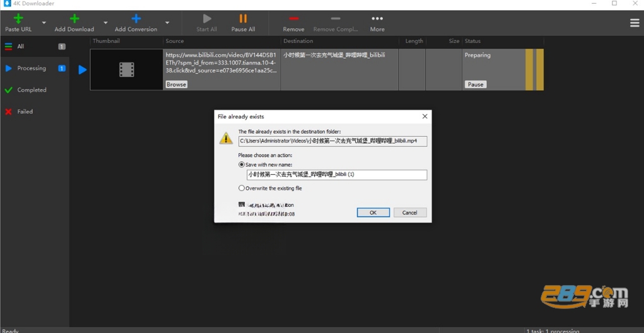This screenshot has width=644, height=333.
Task: Click the All filter count badge
Action: tap(62, 47)
